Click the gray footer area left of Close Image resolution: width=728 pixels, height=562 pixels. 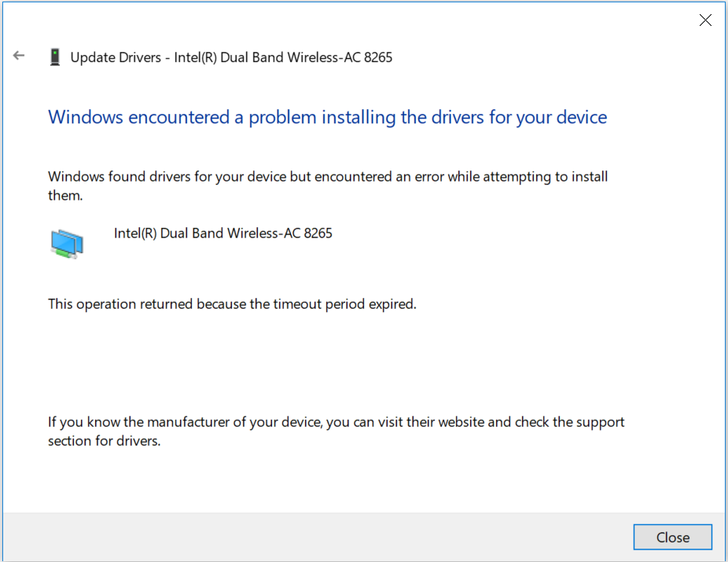[x=314, y=537]
